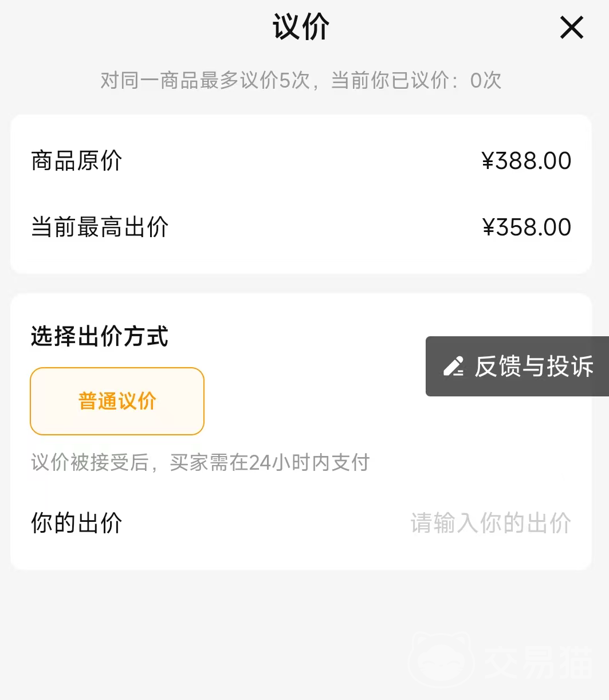
Task: Tap the 当前最高出价 label
Action: [100, 227]
